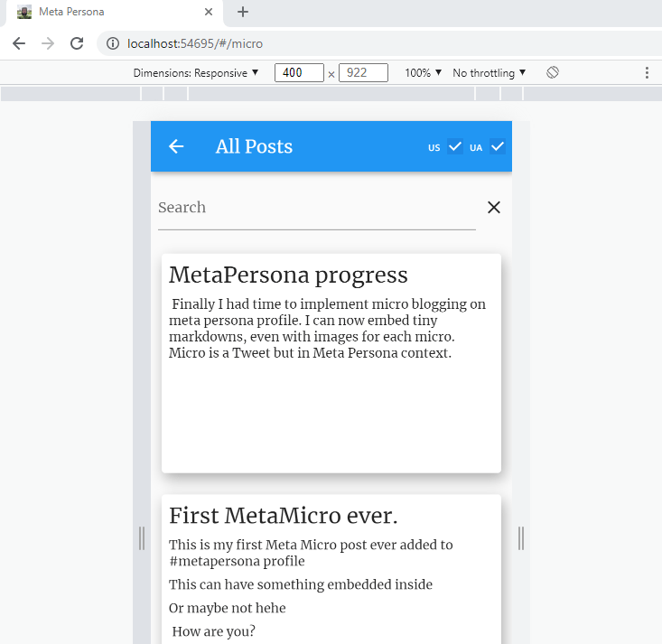The image size is (662, 644).
Task: Clear the search field with the X icon
Action: tap(494, 208)
